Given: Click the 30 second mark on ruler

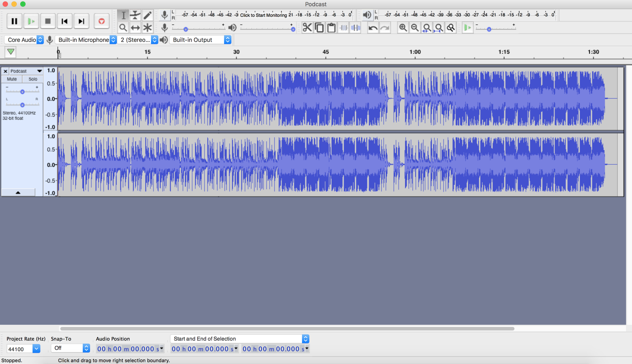Looking at the screenshot, I should click(x=236, y=52).
